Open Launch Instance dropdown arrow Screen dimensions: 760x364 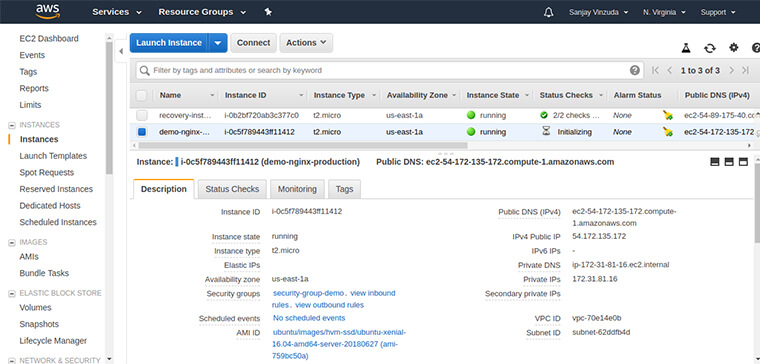218,43
